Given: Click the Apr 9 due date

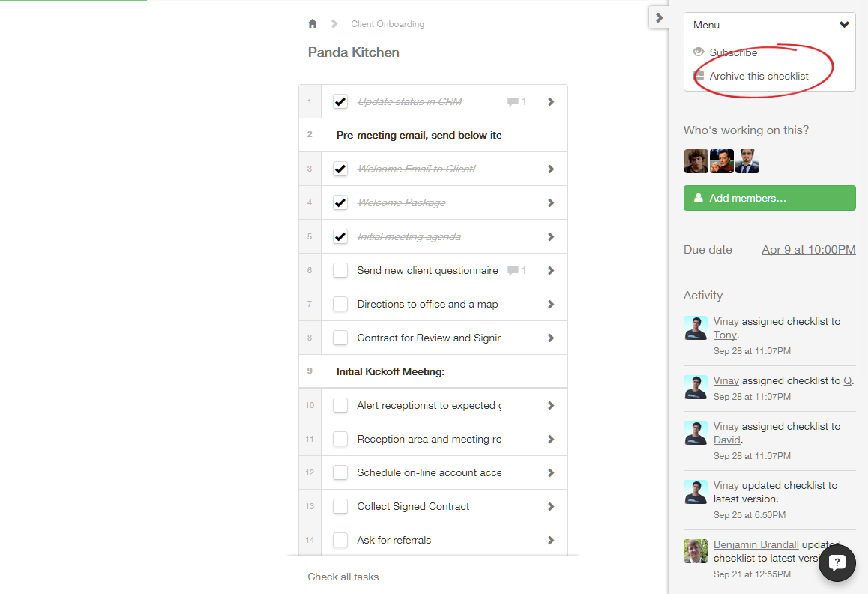Looking at the screenshot, I should coord(808,250).
